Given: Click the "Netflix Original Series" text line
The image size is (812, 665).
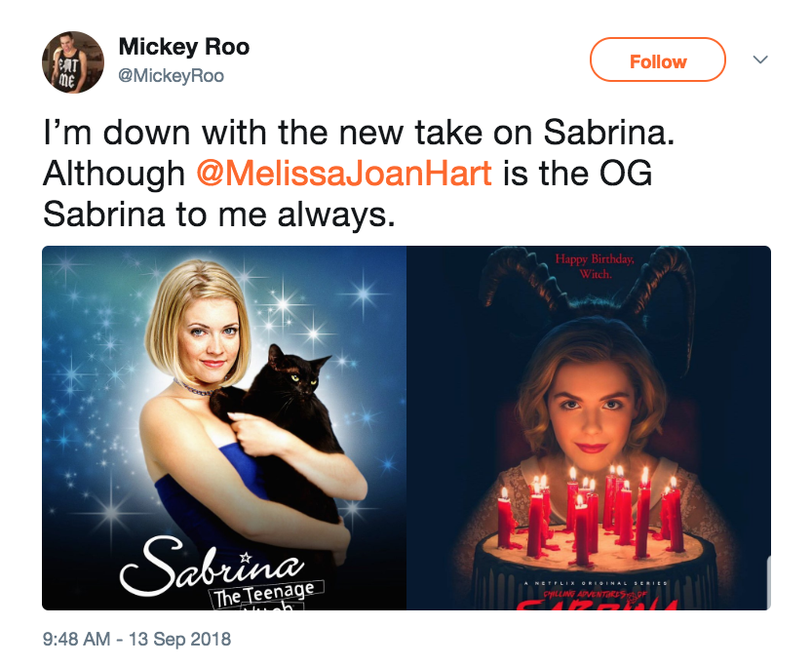Looking at the screenshot, I should click(588, 583).
